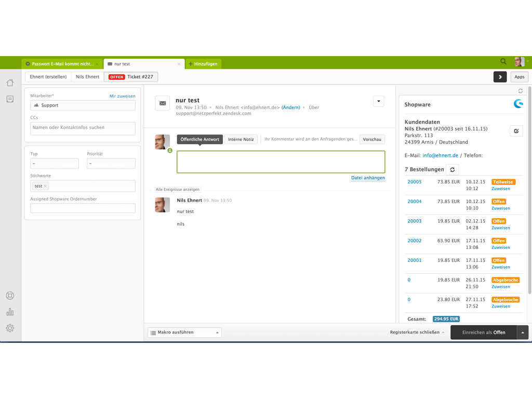
Task: Switch to Interne Notiz comment mode
Action: tap(241, 139)
